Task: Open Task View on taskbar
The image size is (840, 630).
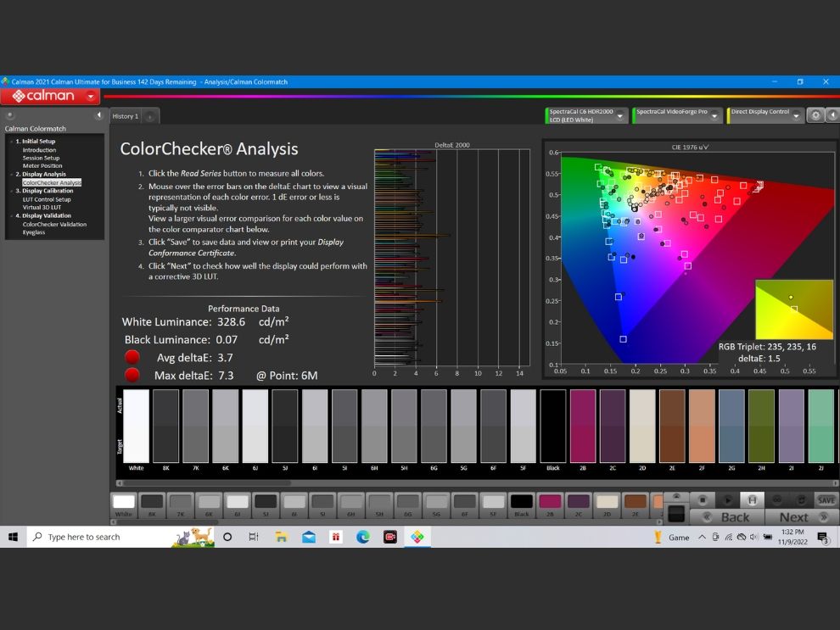Action: (254, 537)
